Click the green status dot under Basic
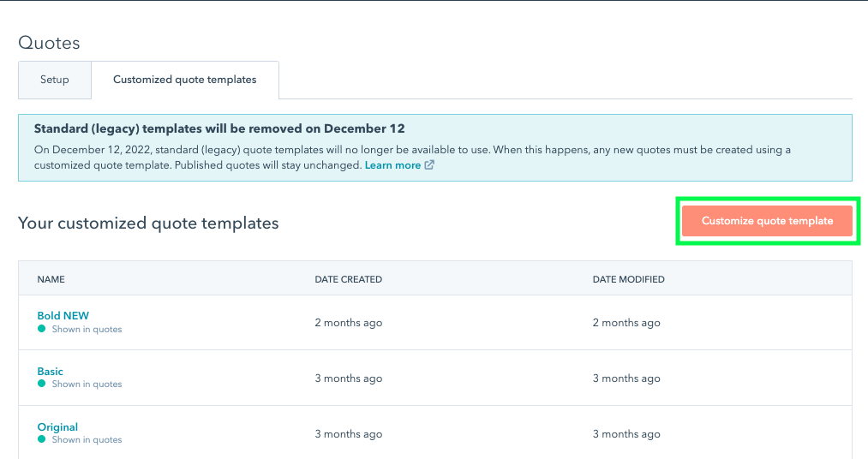Screen dimensions: 868x459 [x=41, y=384]
